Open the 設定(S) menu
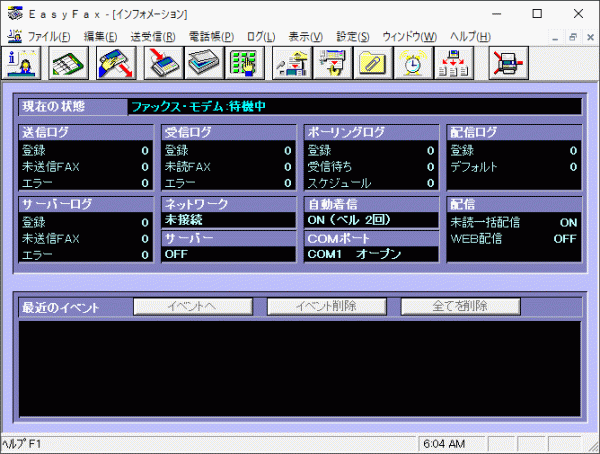Screen dimensions: 600x454 point(352,37)
